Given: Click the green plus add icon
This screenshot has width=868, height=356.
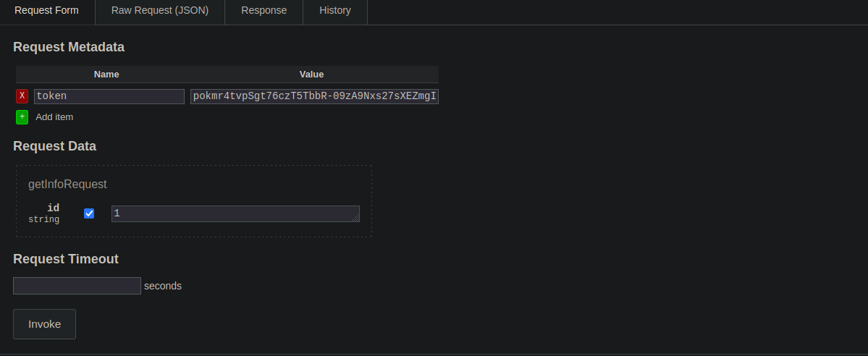Looking at the screenshot, I should tap(22, 117).
